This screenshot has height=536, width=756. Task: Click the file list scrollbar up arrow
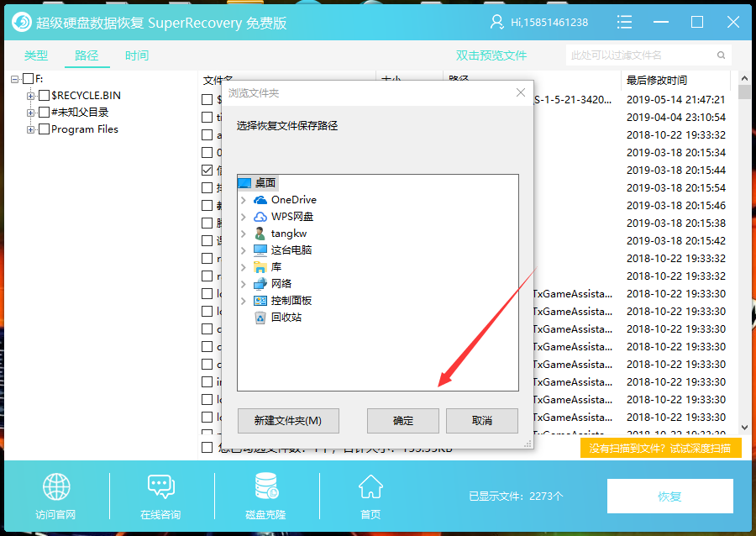pos(744,78)
